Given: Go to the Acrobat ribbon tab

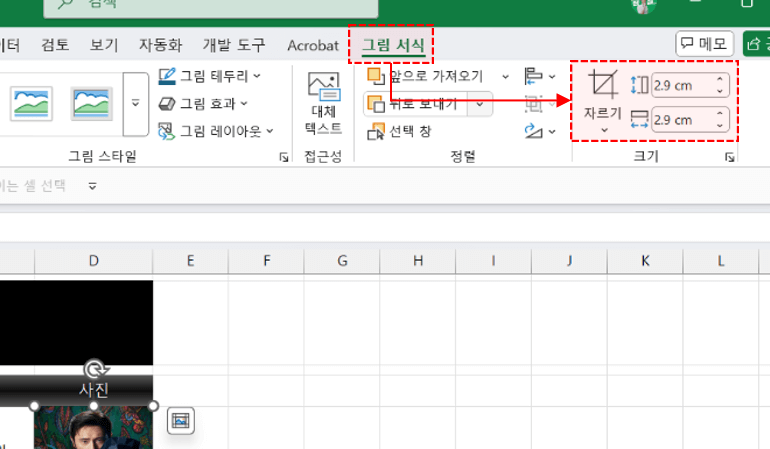Looking at the screenshot, I should [312, 45].
